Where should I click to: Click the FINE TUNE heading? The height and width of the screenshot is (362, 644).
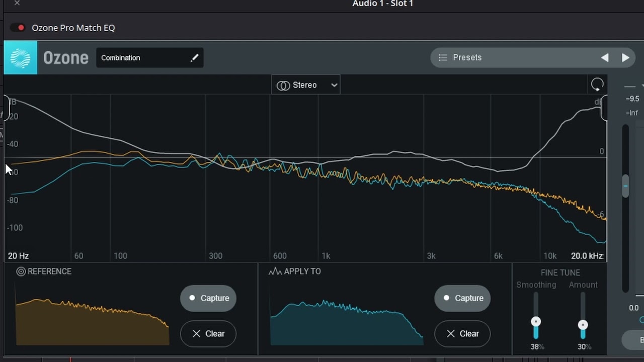pos(560,273)
